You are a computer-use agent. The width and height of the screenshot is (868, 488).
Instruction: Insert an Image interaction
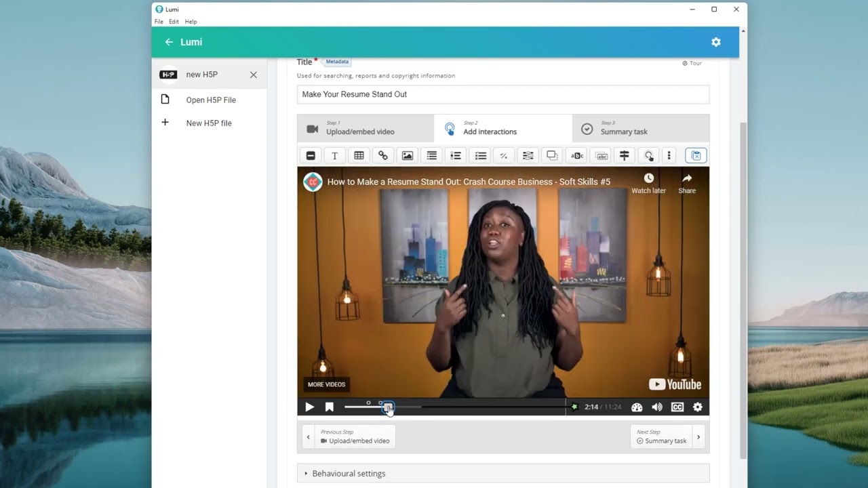click(x=408, y=156)
